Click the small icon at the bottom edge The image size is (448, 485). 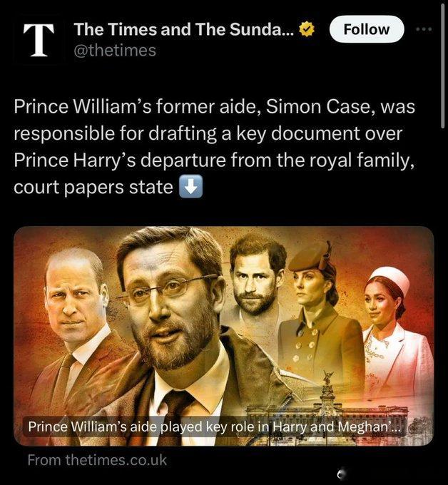pyautogui.click(x=340, y=473)
